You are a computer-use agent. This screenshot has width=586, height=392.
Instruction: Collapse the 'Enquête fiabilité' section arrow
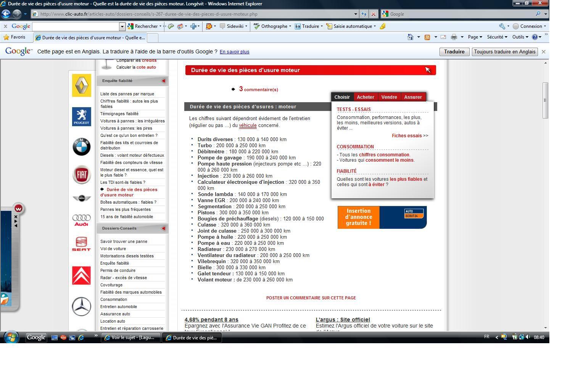[x=163, y=81]
